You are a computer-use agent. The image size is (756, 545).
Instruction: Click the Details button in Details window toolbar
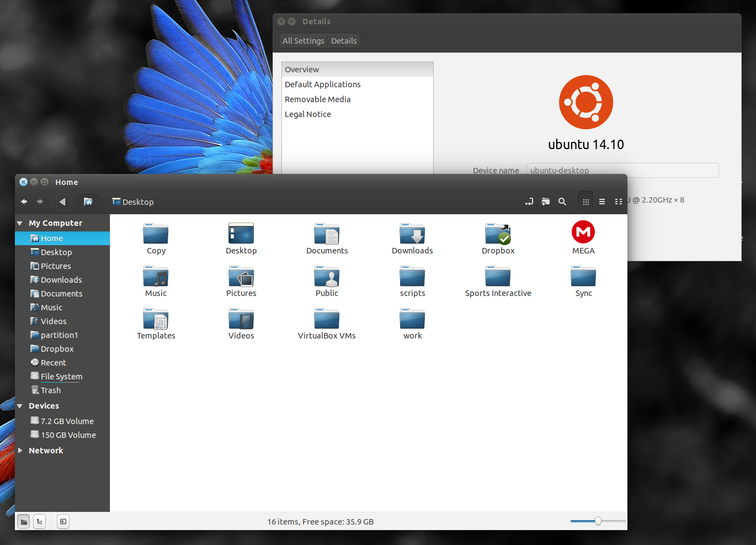344,41
